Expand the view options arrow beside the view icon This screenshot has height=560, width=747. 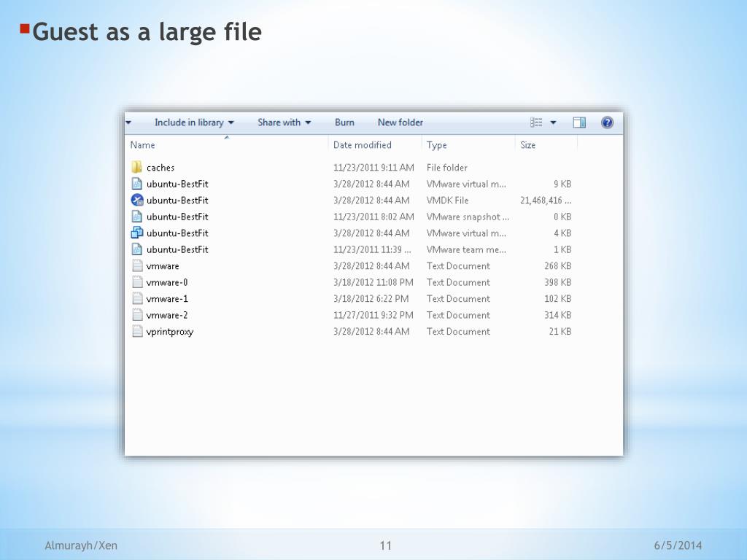553,122
